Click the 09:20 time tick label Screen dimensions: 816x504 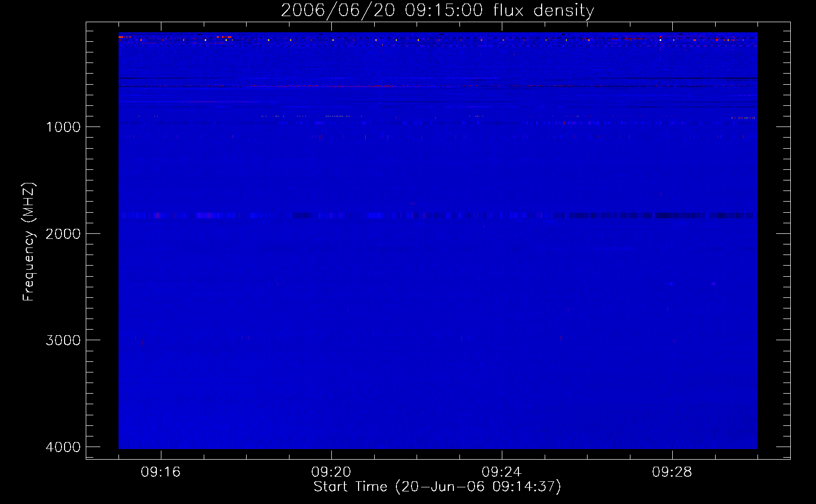pyautogui.click(x=331, y=472)
